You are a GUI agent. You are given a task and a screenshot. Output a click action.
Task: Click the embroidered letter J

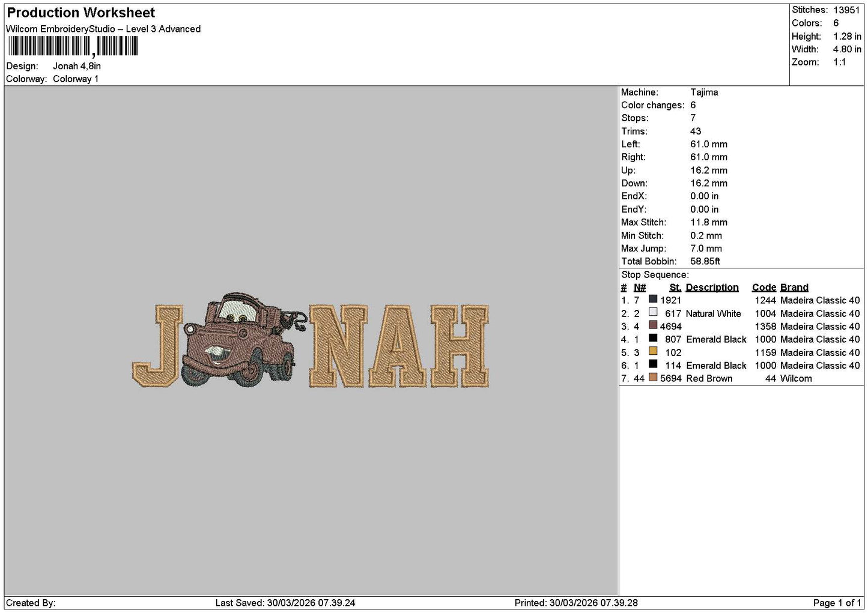[x=156, y=346]
